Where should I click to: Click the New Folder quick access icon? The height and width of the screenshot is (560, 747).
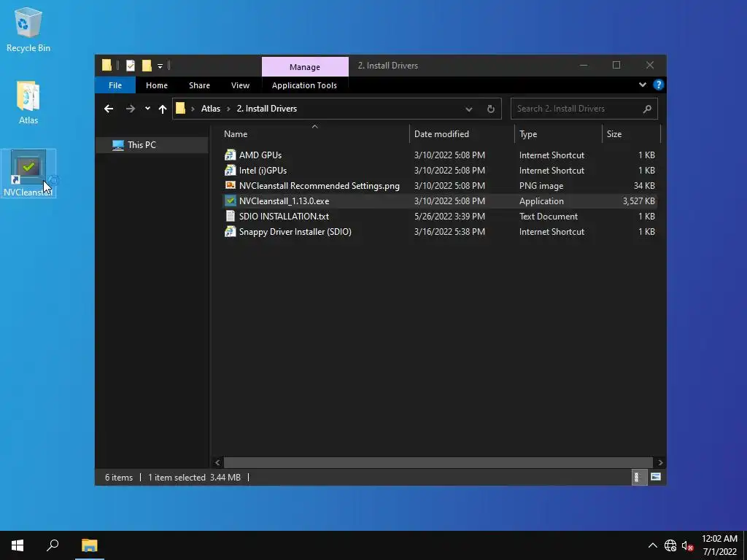click(147, 65)
